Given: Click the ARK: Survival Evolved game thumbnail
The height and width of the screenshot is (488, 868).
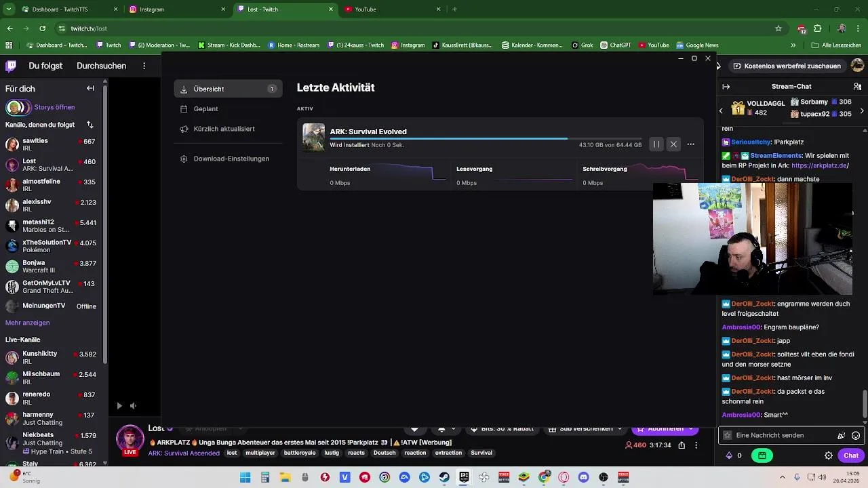Looking at the screenshot, I should click(x=313, y=138).
